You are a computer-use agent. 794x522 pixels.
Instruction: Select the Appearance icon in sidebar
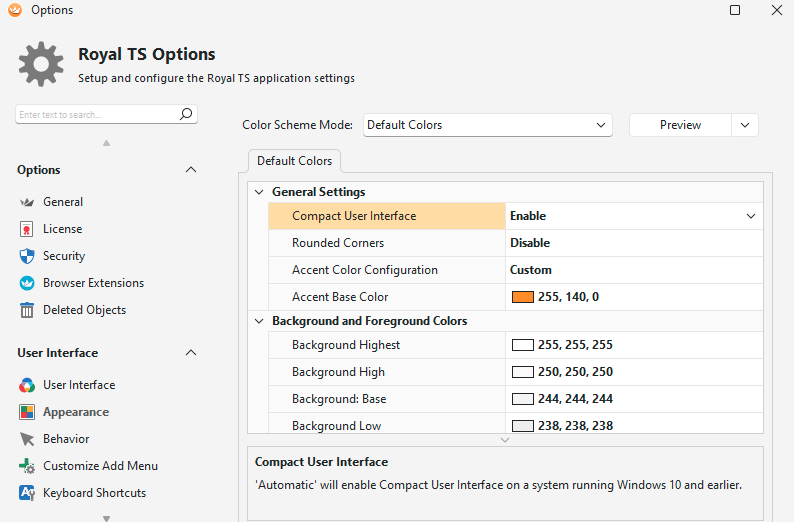[x=27, y=412]
